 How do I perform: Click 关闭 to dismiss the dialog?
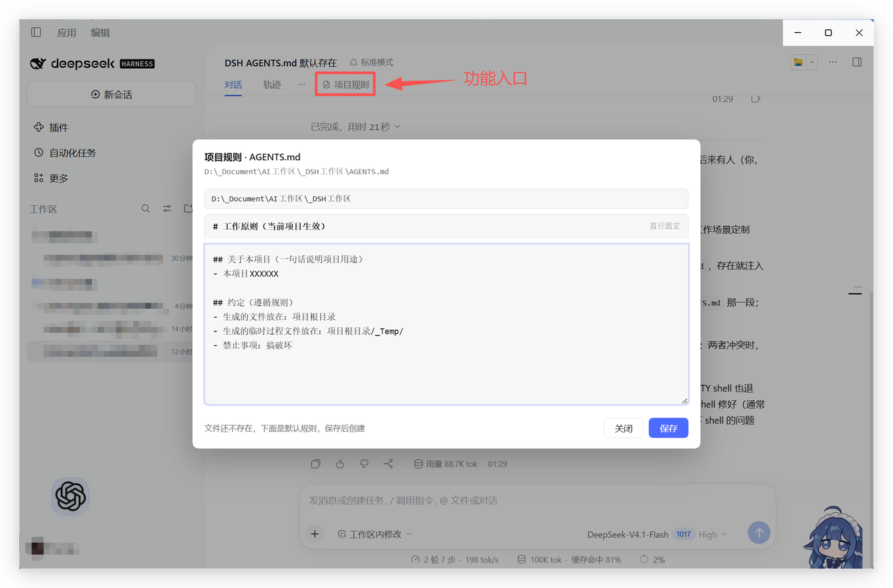pos(624,428)
